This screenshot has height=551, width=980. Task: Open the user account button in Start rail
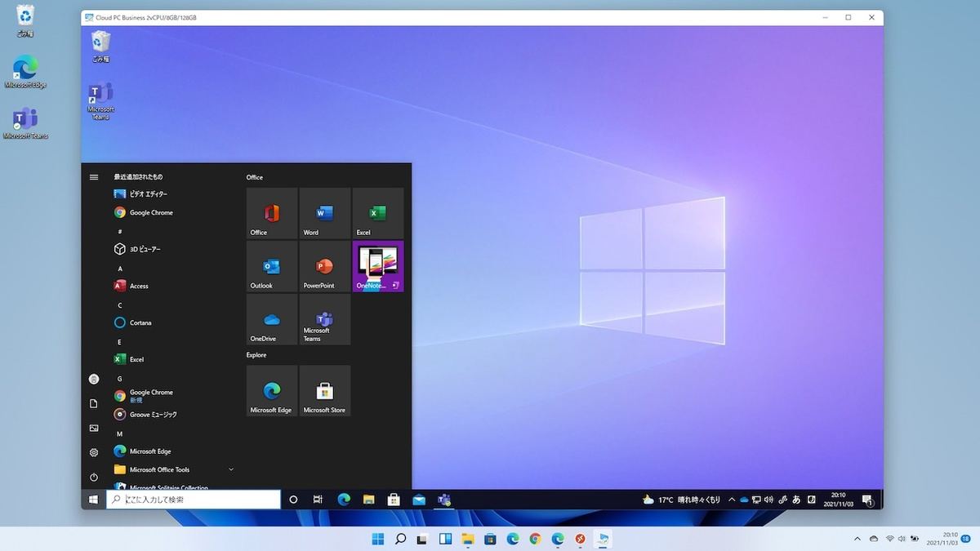(x=94, y=379)
